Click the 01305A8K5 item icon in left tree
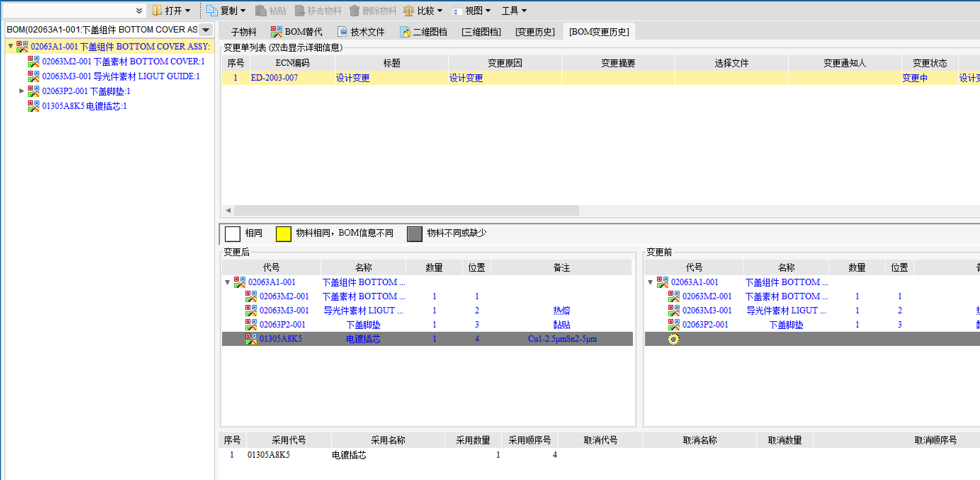The height and width of the screenshot is (480, 980). point(34,106)
